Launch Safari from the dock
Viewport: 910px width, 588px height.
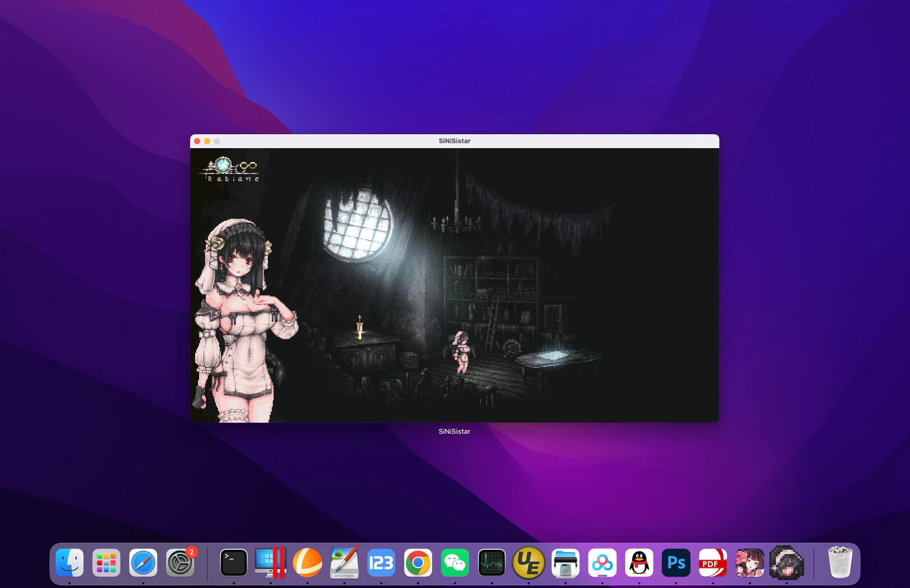(143, 563)
